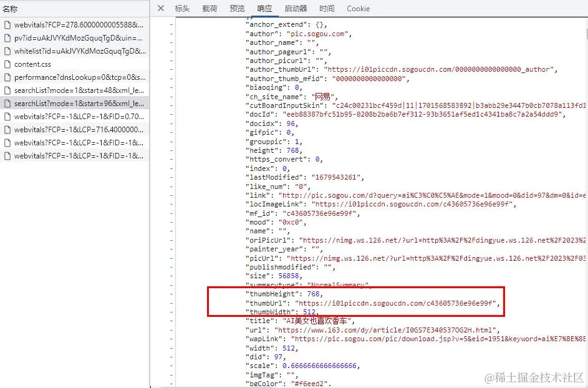Click the "size": 56858 line
Image resolution: width=588 pixels, height=388 pixels.
(274, 276)
